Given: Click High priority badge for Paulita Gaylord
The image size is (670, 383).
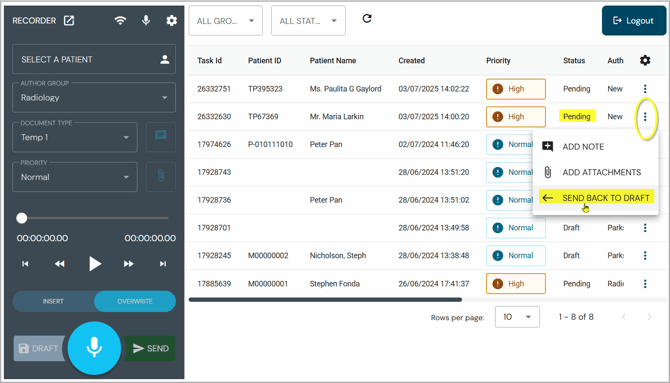Looking at the screenshot, I should 516,88.
